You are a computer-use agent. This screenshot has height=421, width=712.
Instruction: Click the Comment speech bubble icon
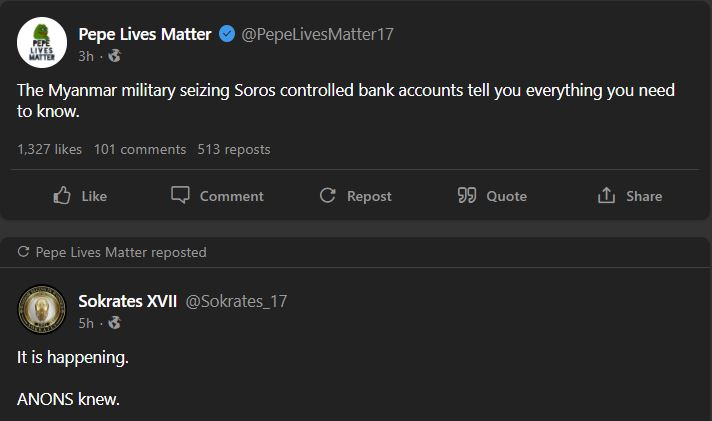pos(180,195)
